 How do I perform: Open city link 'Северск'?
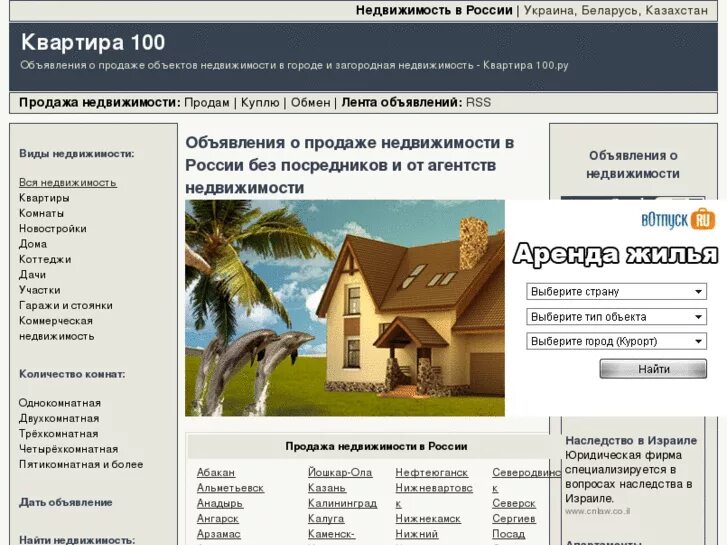tap(514, 503)
